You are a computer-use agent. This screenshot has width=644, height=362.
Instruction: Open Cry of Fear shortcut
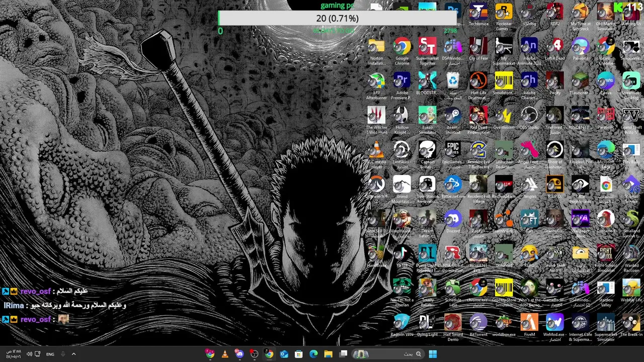(478, 49)
